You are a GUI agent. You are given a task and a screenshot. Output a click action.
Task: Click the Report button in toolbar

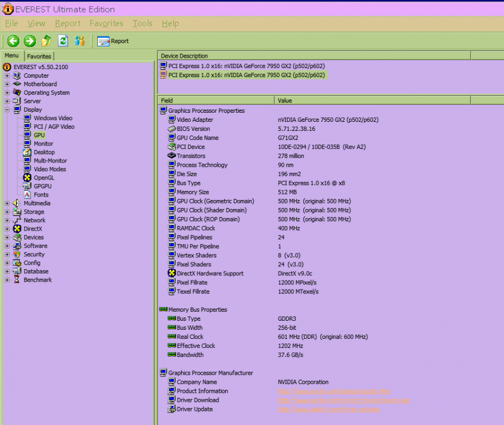(x=113, y=41)
